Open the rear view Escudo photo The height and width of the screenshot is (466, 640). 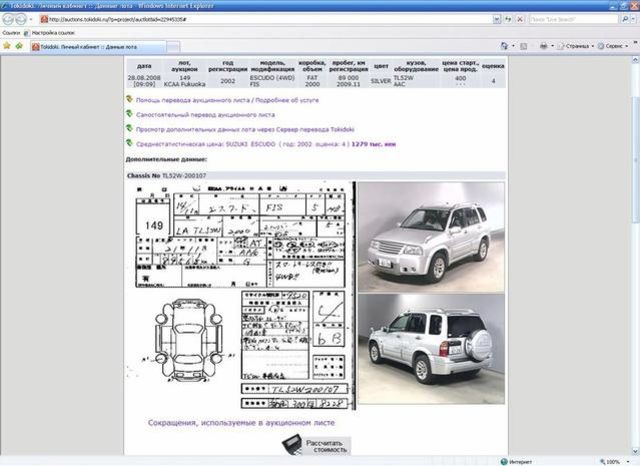coord(431,349)
